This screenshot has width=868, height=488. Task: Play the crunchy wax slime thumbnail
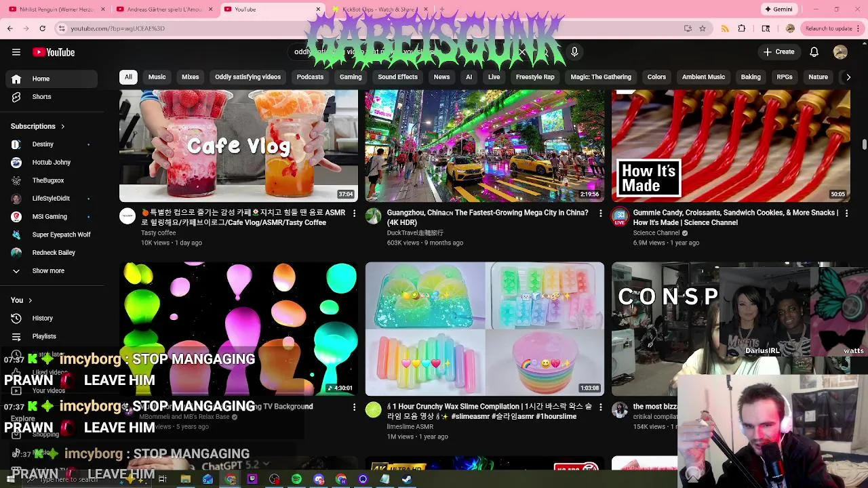pyautogui.click(x=485, y=329)
